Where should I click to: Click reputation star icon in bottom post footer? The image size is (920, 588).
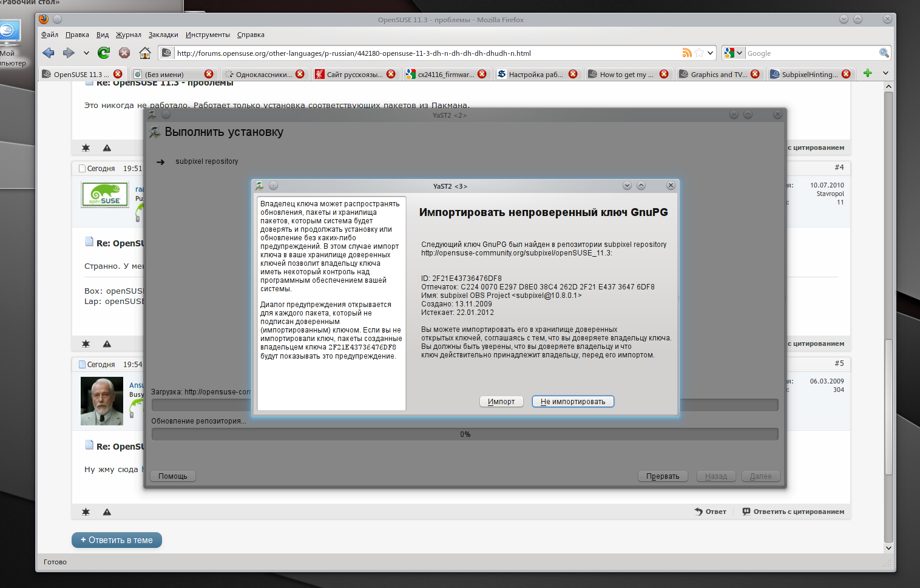coord(86,512)
